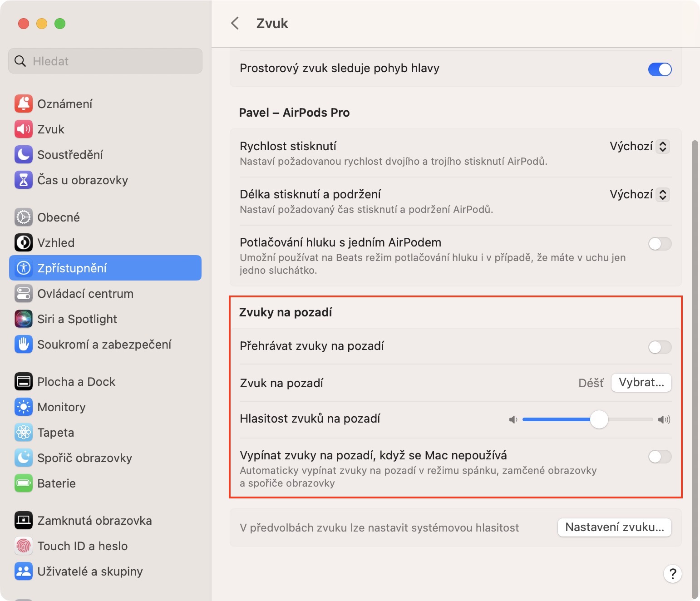This screenshot has width=700, height=601.
Task: Select Ovládací centrum in the sidebar
Action: (85, 294)
